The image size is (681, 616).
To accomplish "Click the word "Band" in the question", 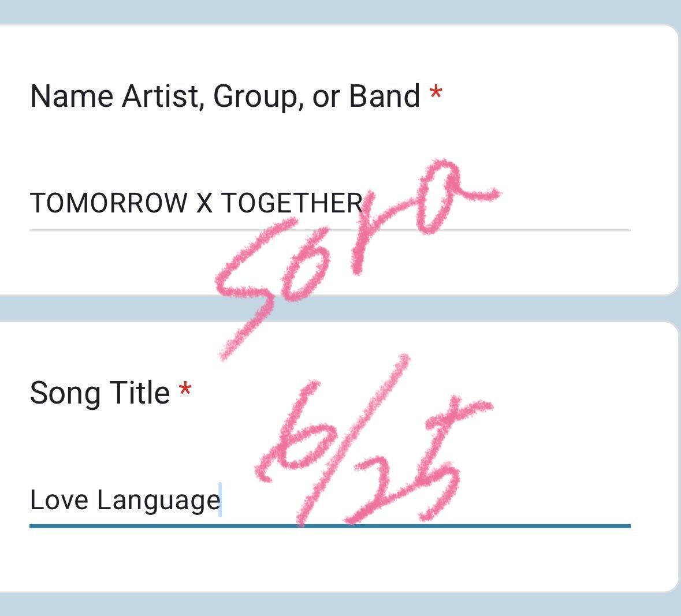I will [x=384, y=96].
